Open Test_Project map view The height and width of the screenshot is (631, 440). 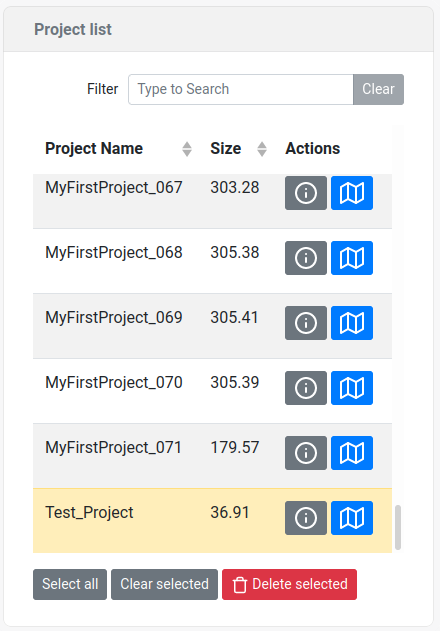tap(352, 518)
